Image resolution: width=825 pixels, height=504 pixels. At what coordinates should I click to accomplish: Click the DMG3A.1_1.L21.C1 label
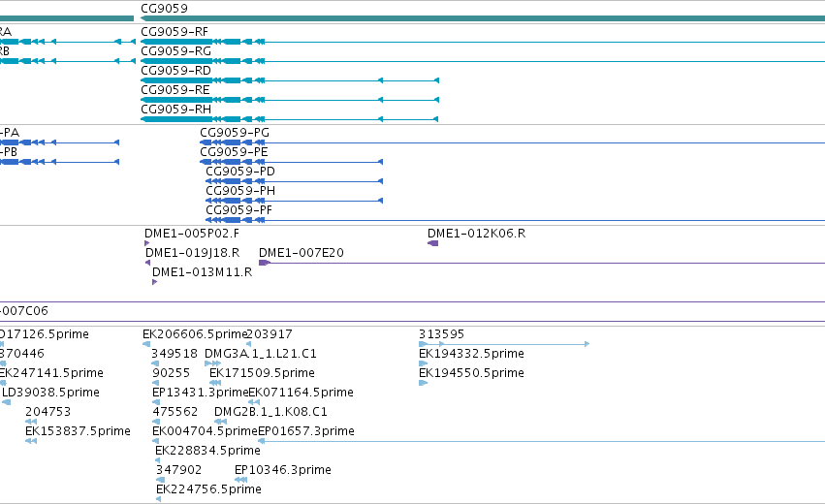tap(261, 354)
